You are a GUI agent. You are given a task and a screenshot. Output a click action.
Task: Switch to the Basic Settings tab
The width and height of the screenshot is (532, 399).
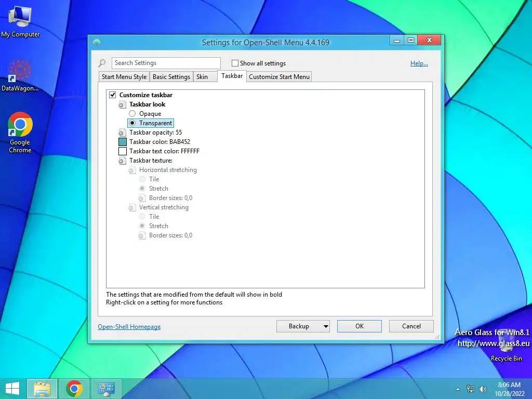[x=171, y=77]
